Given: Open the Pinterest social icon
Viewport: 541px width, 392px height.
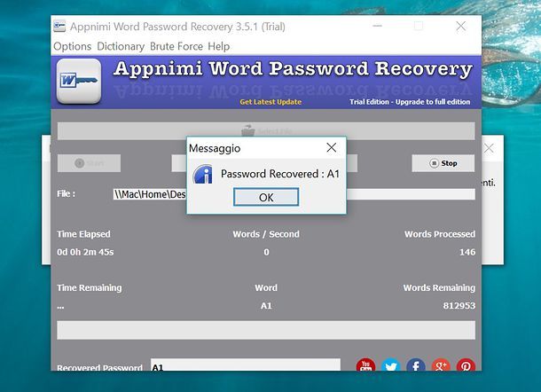Looking at the screenshot, I should pyautogui.click(x=466, y=365).
